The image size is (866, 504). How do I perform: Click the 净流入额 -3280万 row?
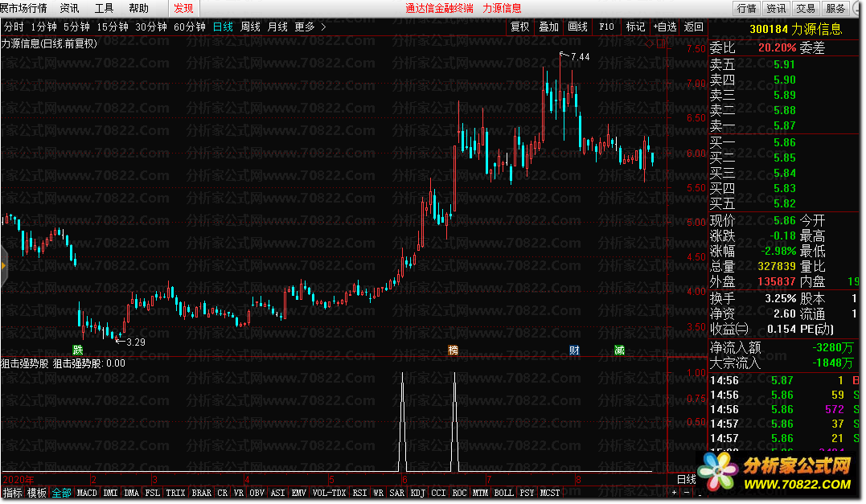click(x=784, y=347)
